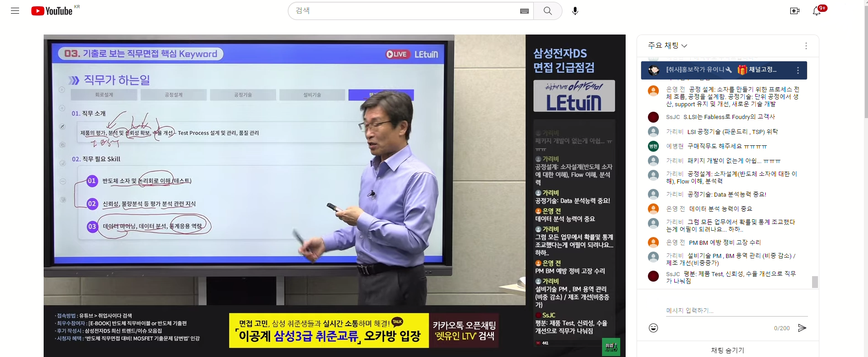Focus the 검색 search field
868x357 pixels.
pos(405,11)
